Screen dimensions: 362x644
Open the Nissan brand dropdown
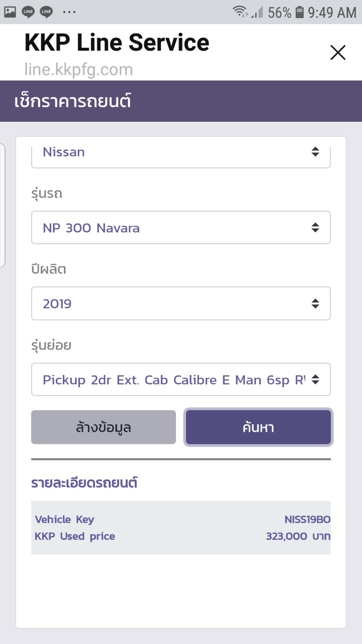[x=180, y=152]
